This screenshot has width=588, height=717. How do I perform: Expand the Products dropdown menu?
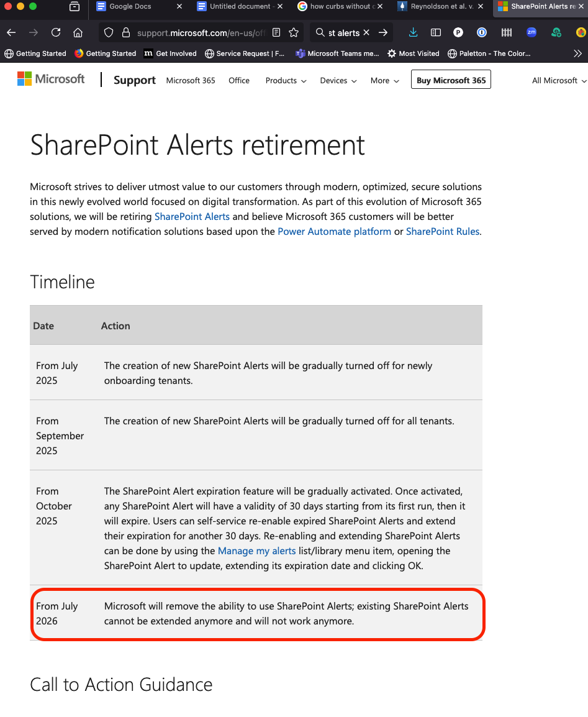tap(285, 80)
